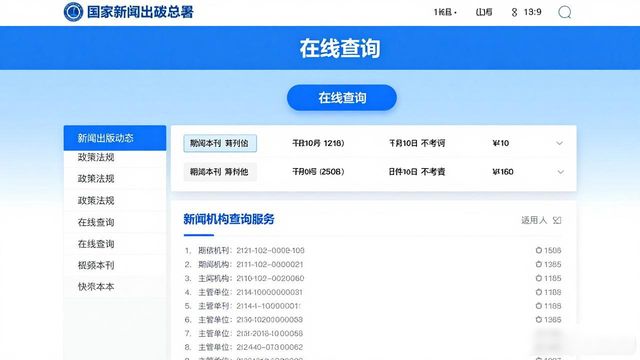Click the icon beside 13:9 in header
Image resolution: width=640 pixels, height=360 pixels.
[x=514, y=12]
